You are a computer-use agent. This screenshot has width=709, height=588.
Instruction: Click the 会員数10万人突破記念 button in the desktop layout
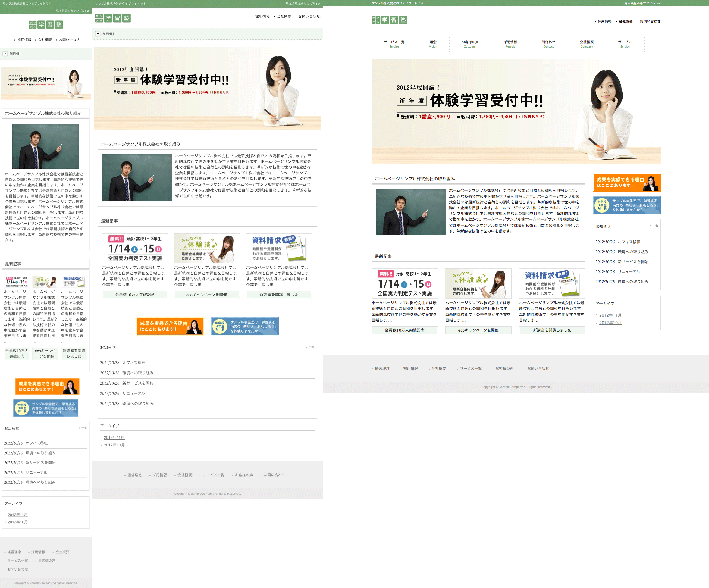pos(404,330)
